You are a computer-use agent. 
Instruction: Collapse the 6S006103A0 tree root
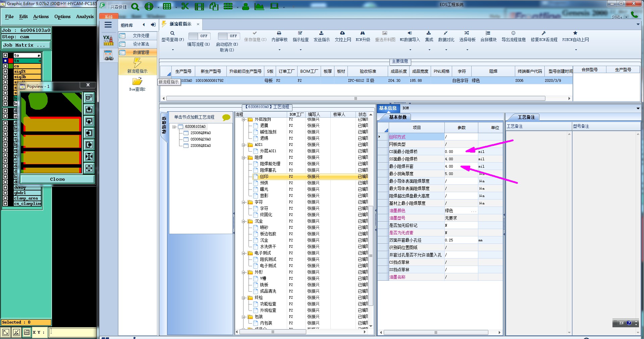coord(174,127)
